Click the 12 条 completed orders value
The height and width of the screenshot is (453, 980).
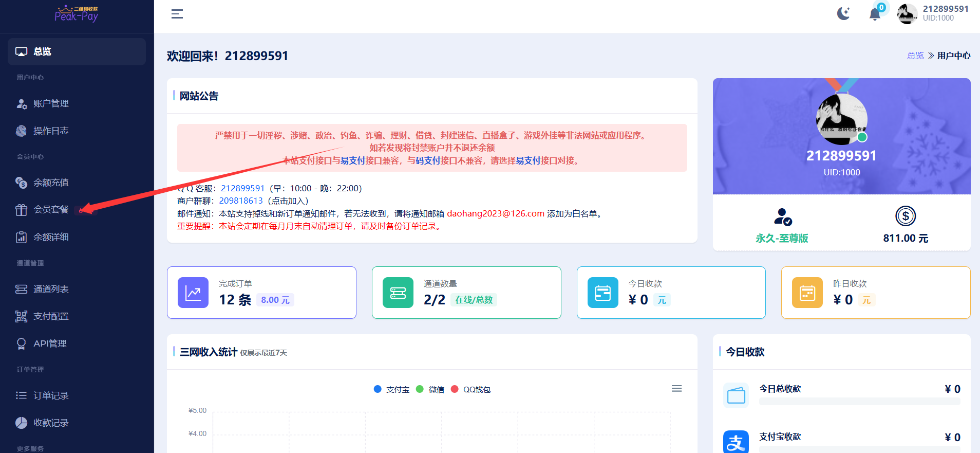235,300
